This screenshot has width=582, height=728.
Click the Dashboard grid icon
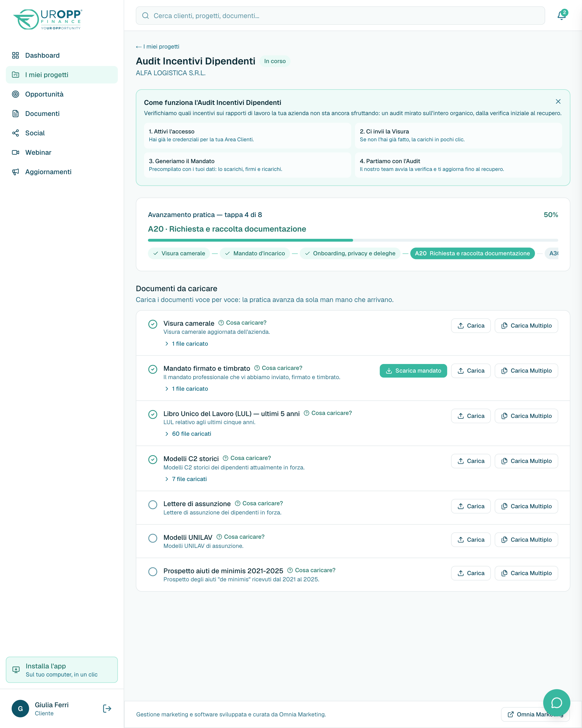pos(16,55)
